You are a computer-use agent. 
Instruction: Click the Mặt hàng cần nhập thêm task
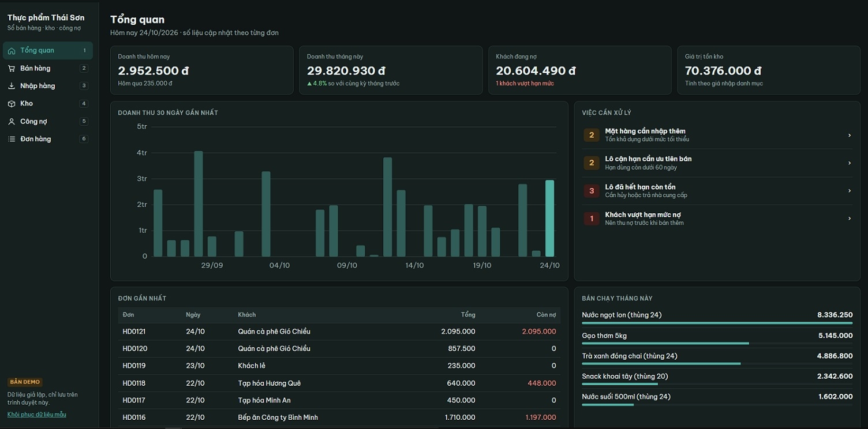pyautogui.click(x=717, y=136)
